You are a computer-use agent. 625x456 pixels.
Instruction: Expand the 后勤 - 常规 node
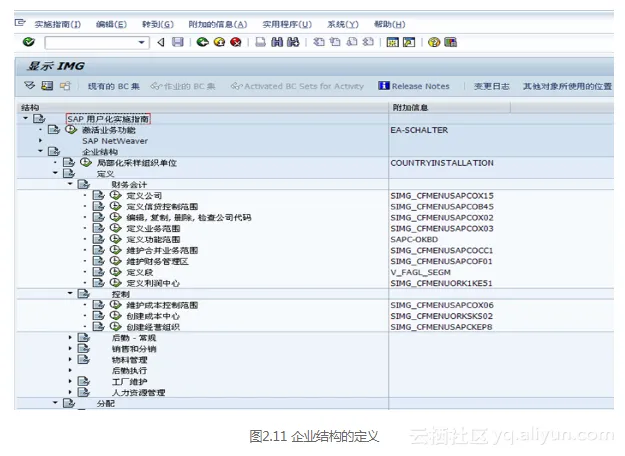pos(70,337)
